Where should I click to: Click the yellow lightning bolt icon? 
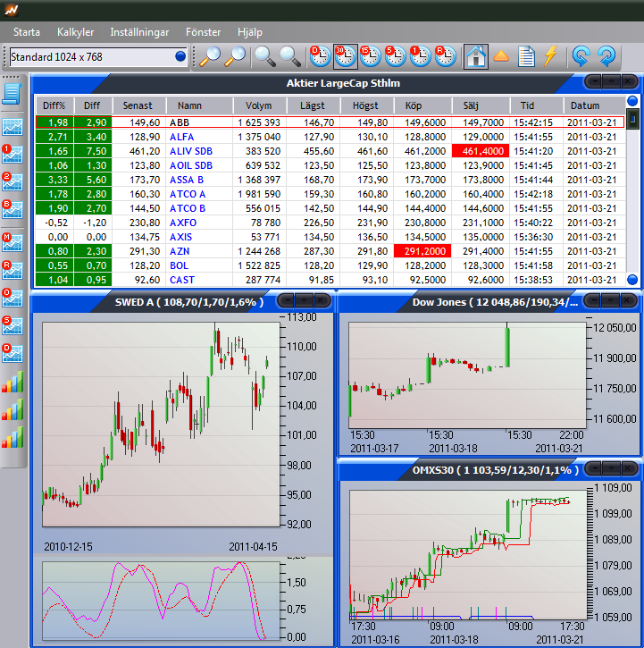(550, 55)
